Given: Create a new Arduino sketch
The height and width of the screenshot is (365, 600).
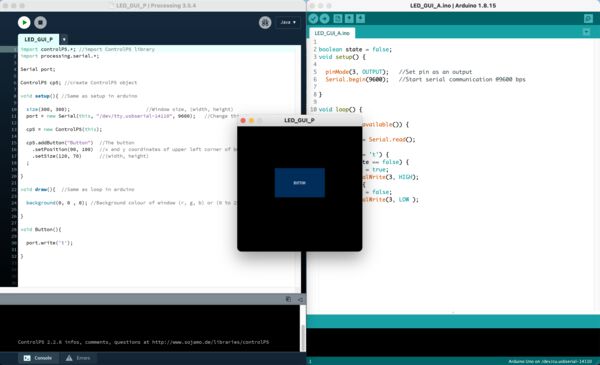Looking at the screenshot, I should [x=338, y=18].
